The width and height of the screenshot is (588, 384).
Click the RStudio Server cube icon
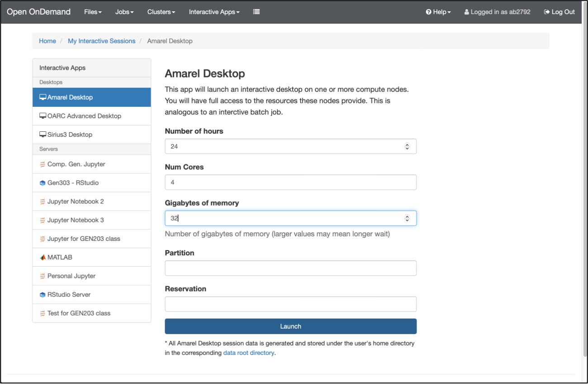43,295
